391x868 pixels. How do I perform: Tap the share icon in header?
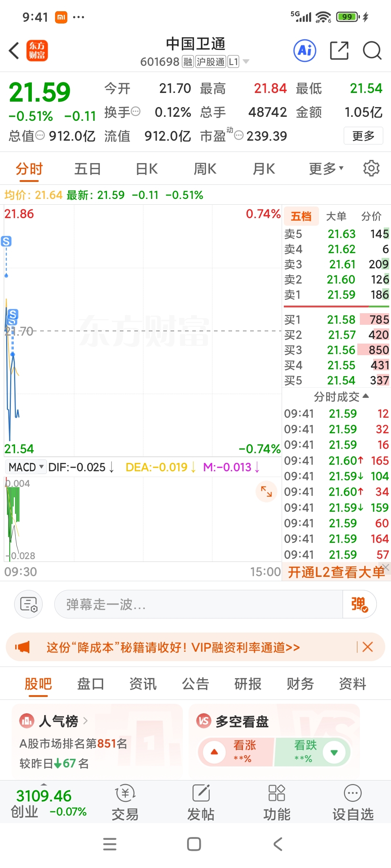tap(339, 51)
